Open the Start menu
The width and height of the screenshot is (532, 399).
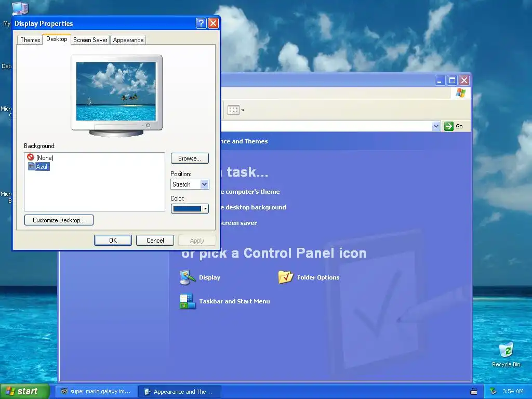pos(24,391)
